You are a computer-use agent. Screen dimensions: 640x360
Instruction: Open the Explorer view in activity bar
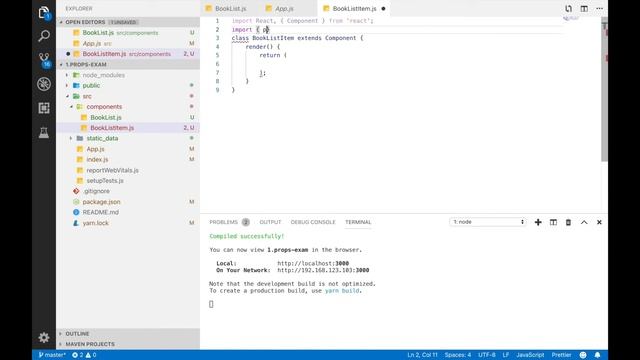pos(44,13)
